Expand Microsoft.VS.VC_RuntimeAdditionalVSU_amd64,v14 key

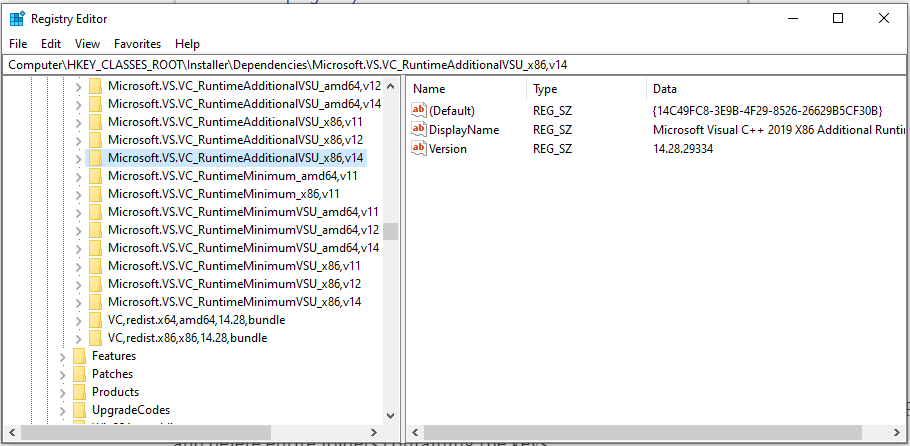pos(79,105)
